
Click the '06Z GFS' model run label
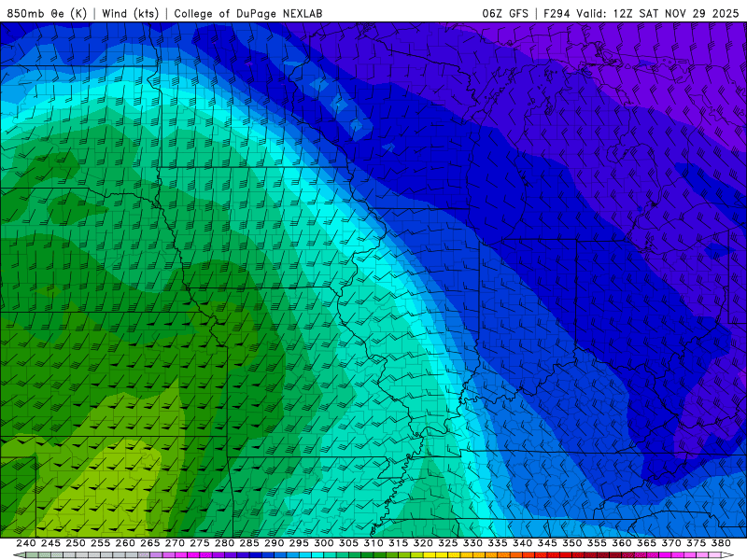[x=505, y=13]
